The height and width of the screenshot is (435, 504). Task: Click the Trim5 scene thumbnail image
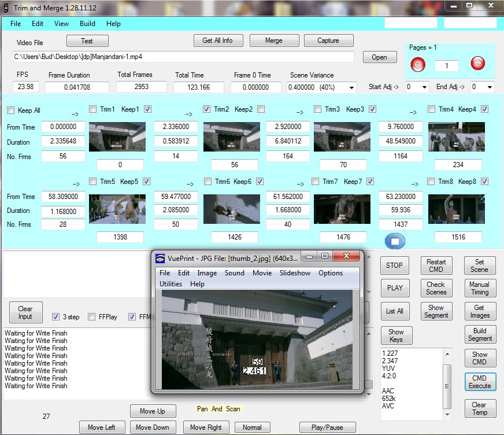[117, 209]
